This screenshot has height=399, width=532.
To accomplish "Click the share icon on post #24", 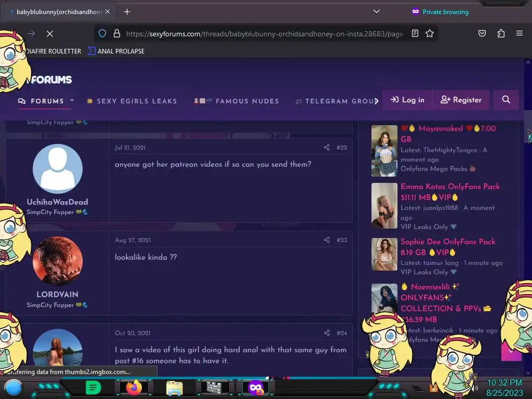I will 327,333.
